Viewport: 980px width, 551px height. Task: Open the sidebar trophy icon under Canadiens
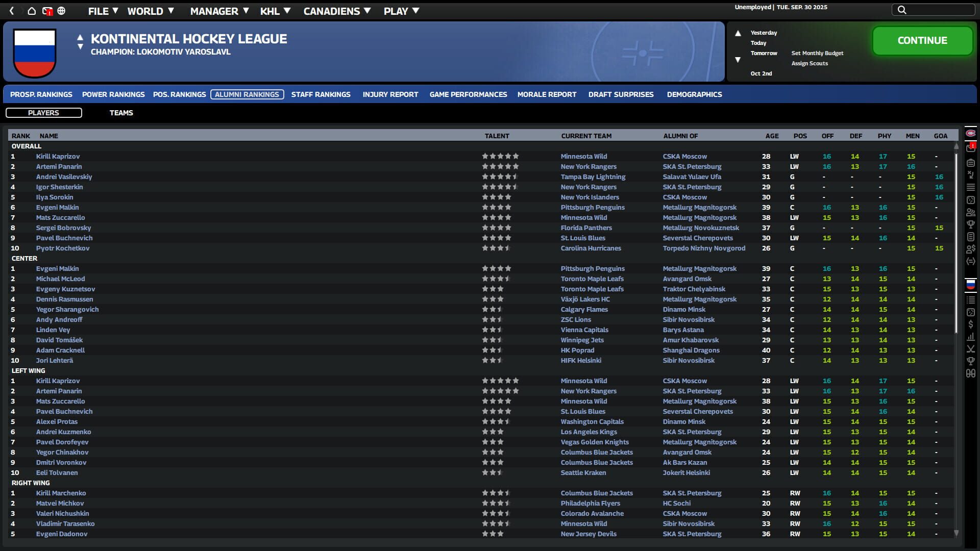pyautogui.click(x=970, y=224)
